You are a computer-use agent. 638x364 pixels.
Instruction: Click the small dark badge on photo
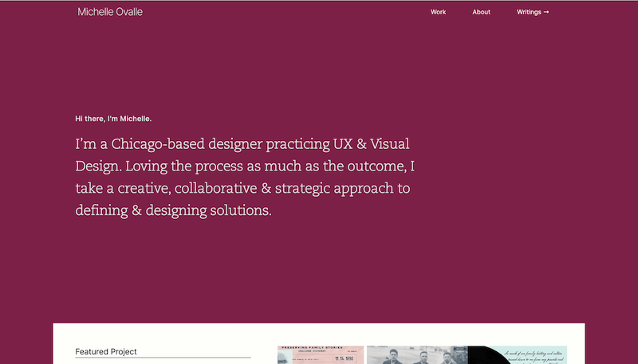(459, 349)
